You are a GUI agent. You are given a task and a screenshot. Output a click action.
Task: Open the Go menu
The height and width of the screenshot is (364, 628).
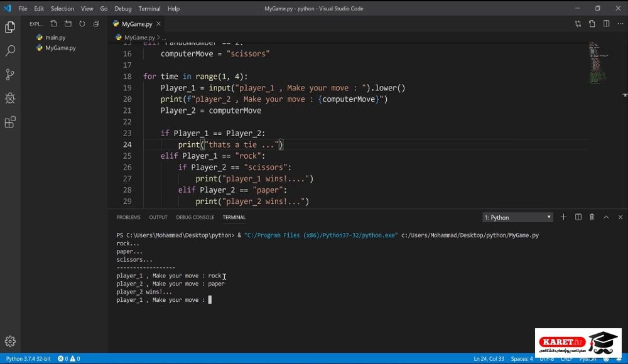[x=104, y=8]
